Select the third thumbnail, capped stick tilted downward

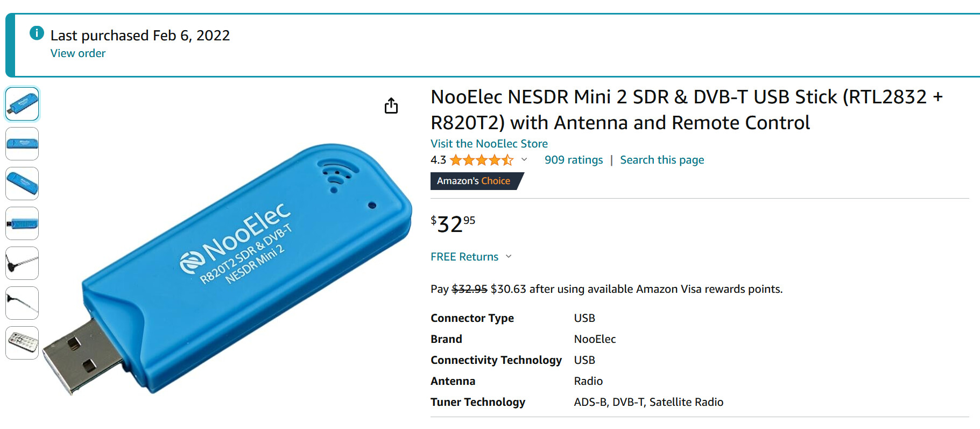(x=22, y=184)
